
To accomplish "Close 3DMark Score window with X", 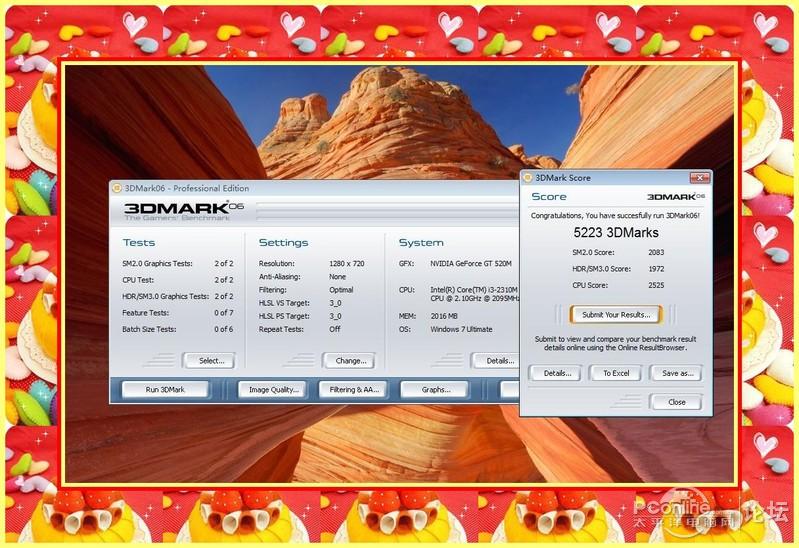I will pos(700,177).
